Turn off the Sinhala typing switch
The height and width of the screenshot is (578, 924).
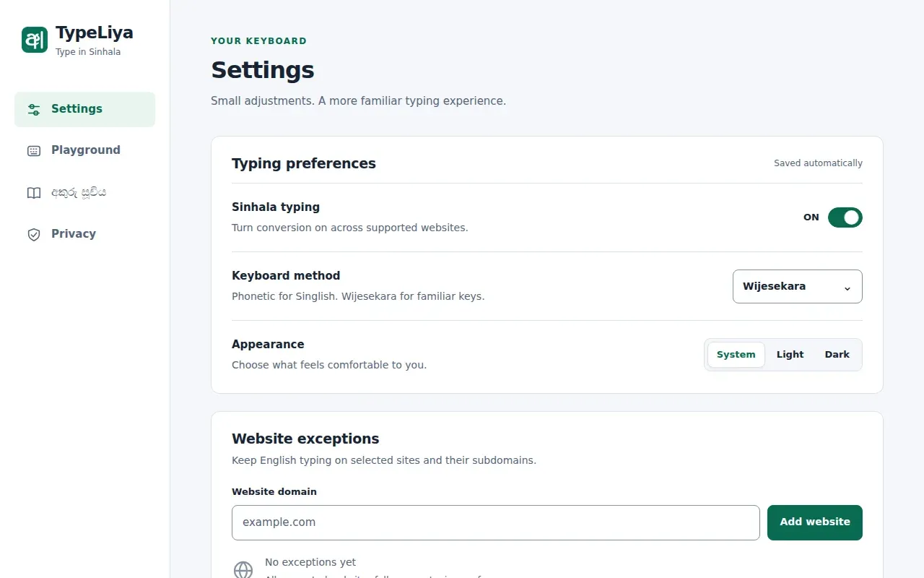point(845,217)
